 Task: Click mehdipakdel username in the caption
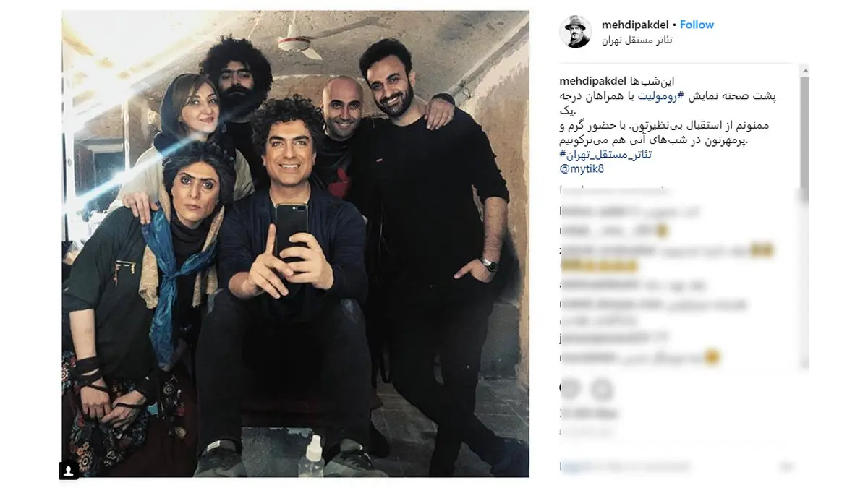click(x=593, y=82)
